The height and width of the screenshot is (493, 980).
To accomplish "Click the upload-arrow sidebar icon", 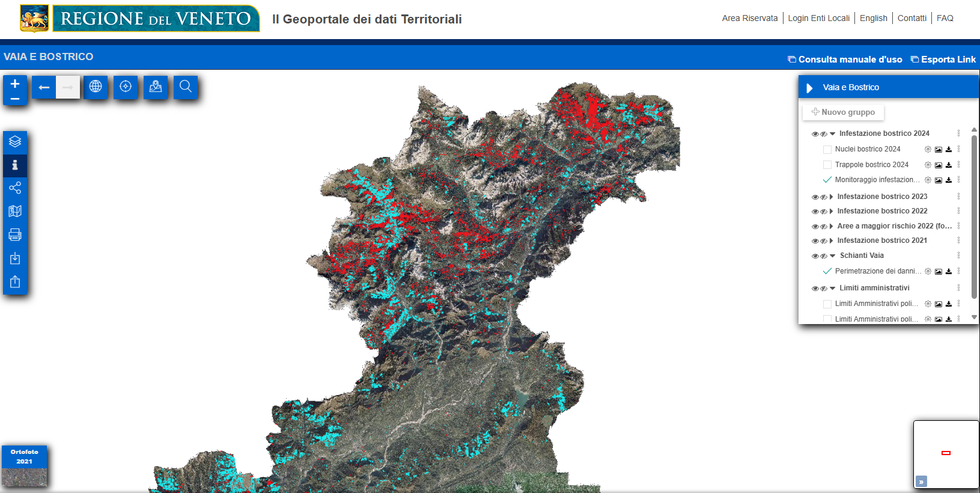I will click(15, 282).
